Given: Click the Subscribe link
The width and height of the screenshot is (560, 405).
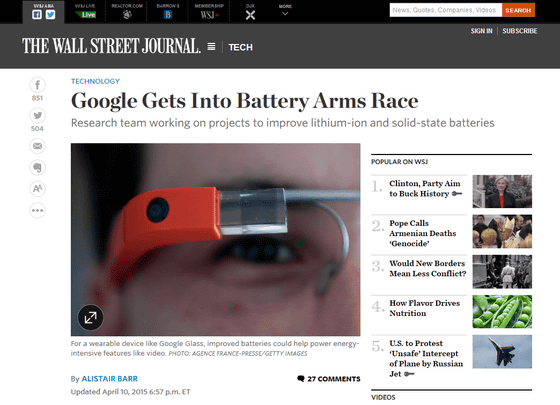Looking at the screenshot, I should [520, 31].
